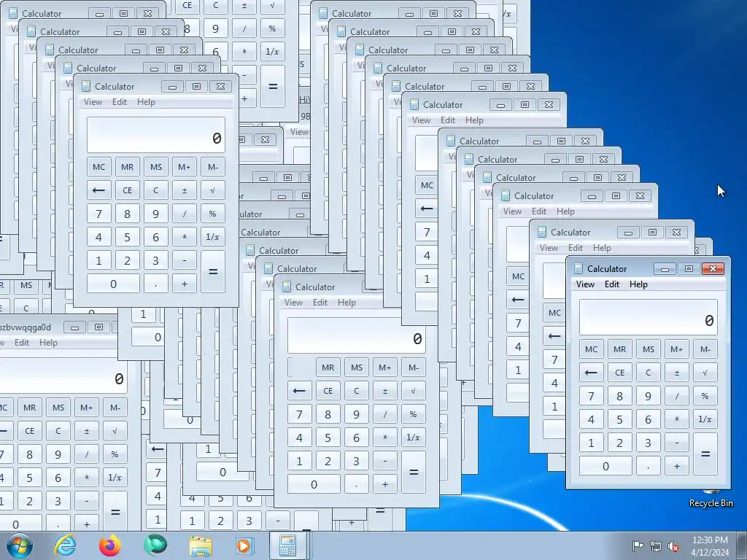This screenshot has height=560, width=747.
Task: Click square root key in active red-close Calculator
Action: coord(705,373)
